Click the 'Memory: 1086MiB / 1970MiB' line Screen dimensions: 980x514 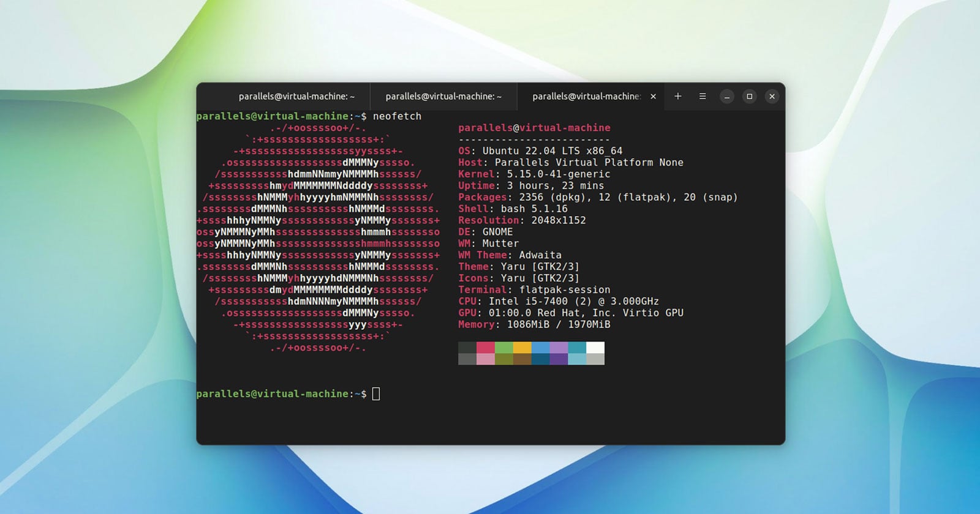tap(534, 325)
